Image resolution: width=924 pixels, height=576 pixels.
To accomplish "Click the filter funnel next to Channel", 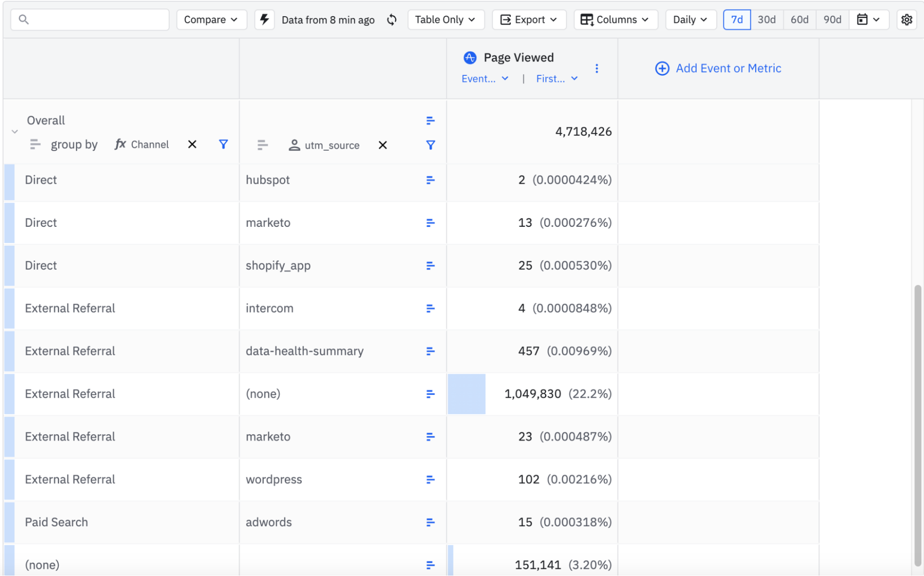I will coord(223,144).
